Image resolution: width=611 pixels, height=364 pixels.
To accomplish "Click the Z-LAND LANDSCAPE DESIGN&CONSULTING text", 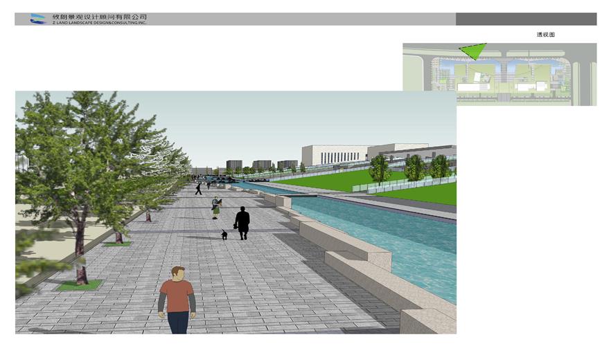I will [100, 23].
